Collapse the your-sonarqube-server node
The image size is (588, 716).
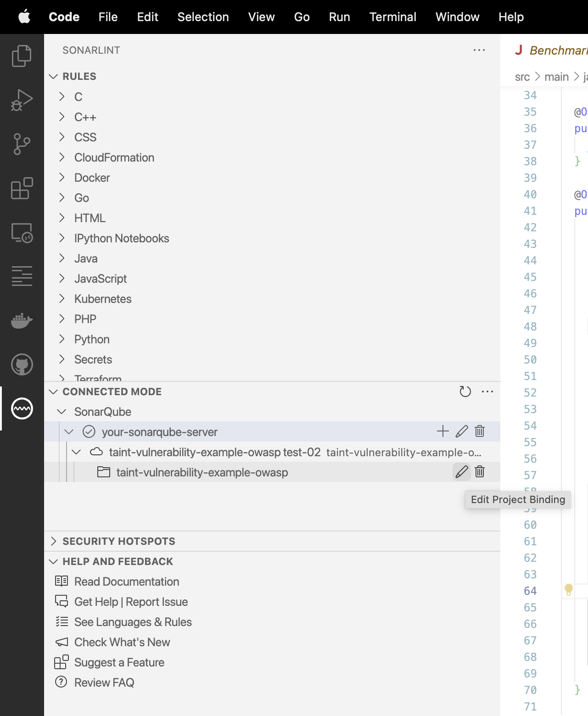pyautogui.click(x=69, y=432)
